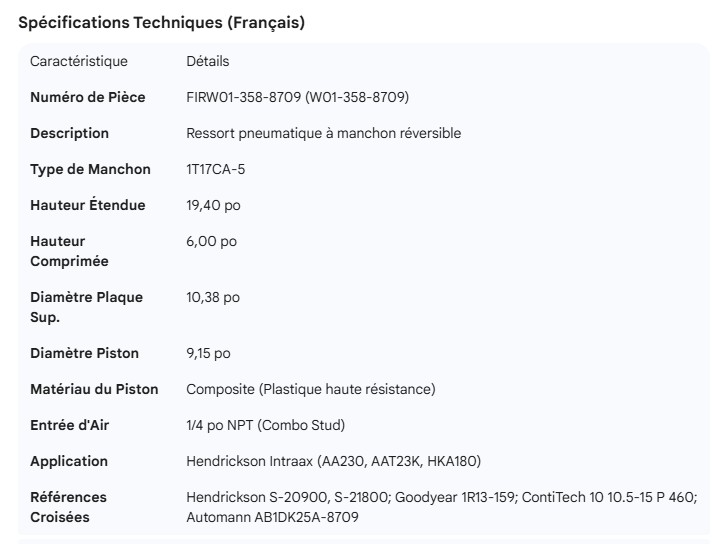Image resolution: width=721 pixels, height=544 pixels.
Task: Select the 'Diamètre Plaque Sup.' label
Action: (86, 307)
